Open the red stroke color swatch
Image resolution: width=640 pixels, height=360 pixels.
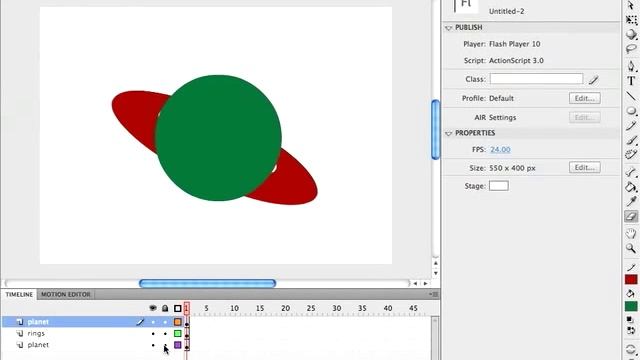[631, 280]
